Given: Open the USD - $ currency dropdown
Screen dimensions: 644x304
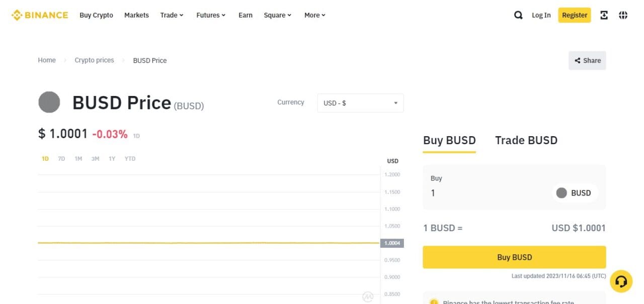Looking at the screenshot, I should tap(360, 103).
